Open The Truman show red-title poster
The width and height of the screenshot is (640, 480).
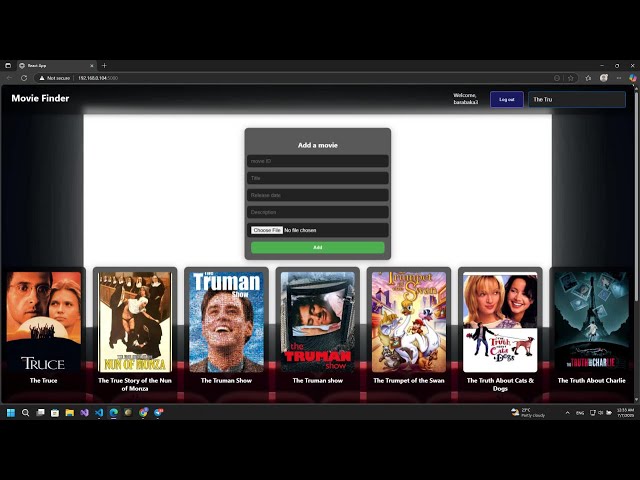click(318, 322)
